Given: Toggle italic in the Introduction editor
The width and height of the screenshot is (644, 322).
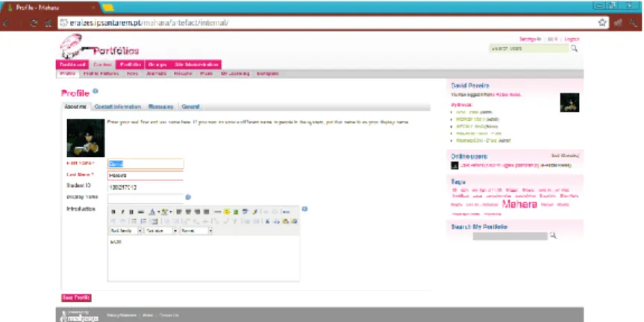Looking at the screenshot, I should (122, 211).
